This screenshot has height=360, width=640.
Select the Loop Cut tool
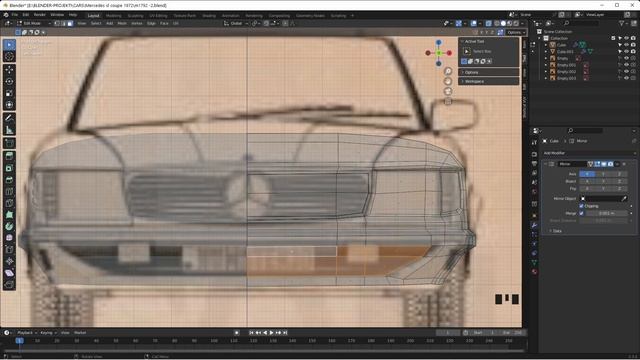click(9, 191)
